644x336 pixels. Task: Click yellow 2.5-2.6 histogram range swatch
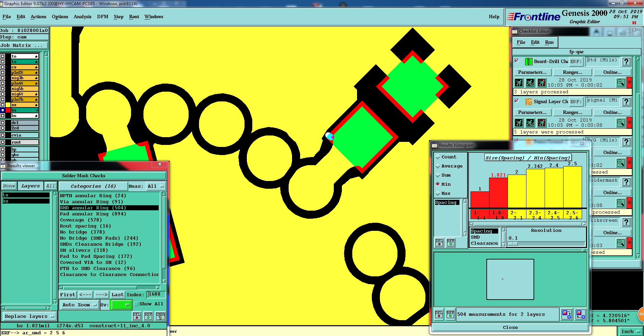tap(572, 214)
